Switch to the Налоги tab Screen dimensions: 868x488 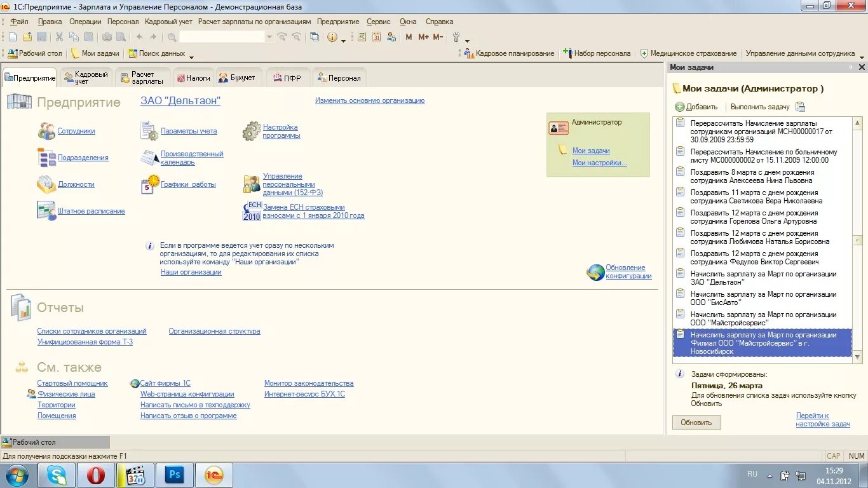tap(194, 78)
